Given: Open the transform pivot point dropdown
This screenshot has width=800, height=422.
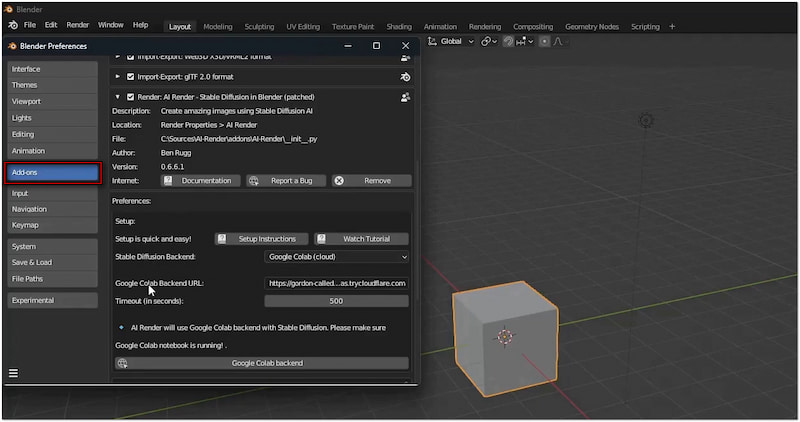Looking at the screenshot, I should (x=489, y=41).
